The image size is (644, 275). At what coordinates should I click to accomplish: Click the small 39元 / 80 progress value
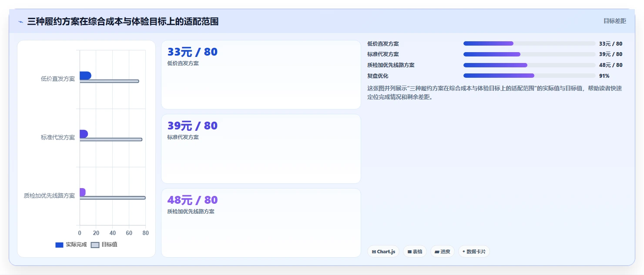[610, 54]
